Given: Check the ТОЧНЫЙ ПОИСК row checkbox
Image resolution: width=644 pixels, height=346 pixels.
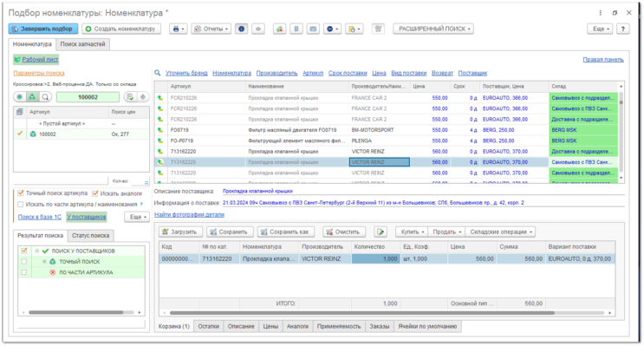Looking at the screenshot, I should (24, 261).
